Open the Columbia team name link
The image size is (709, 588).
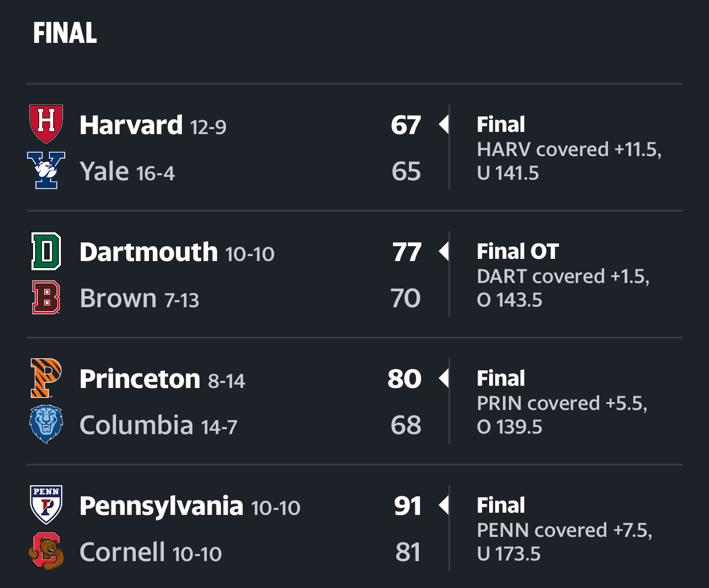pyautogui.click(x=136, y=425)
